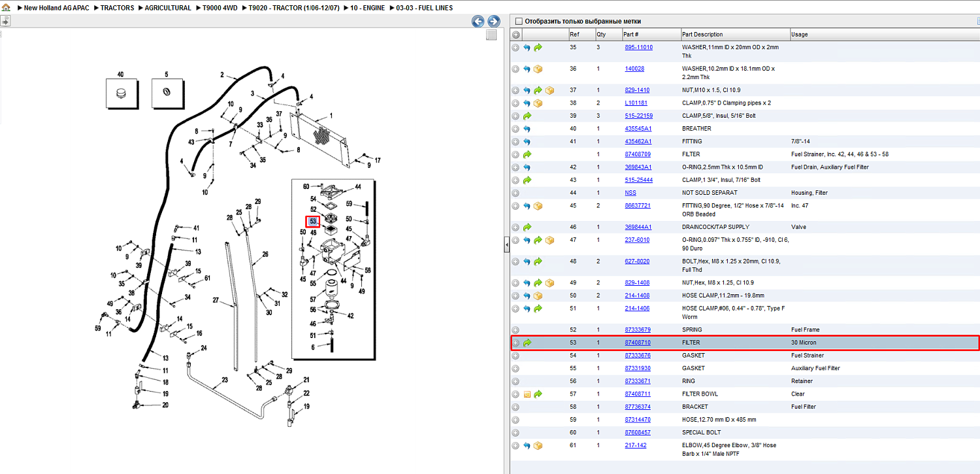
Task: Select callout 23 in the diagram
Action: tap(224, 380)
